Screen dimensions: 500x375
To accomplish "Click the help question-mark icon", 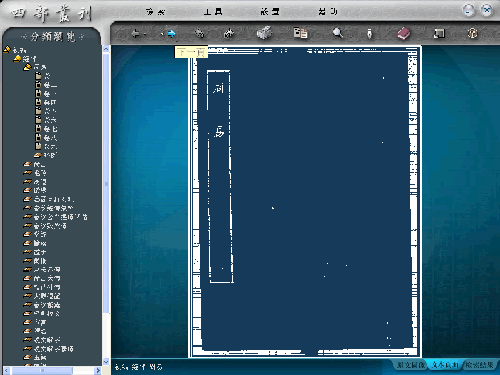I will click(x=472, y=33).
